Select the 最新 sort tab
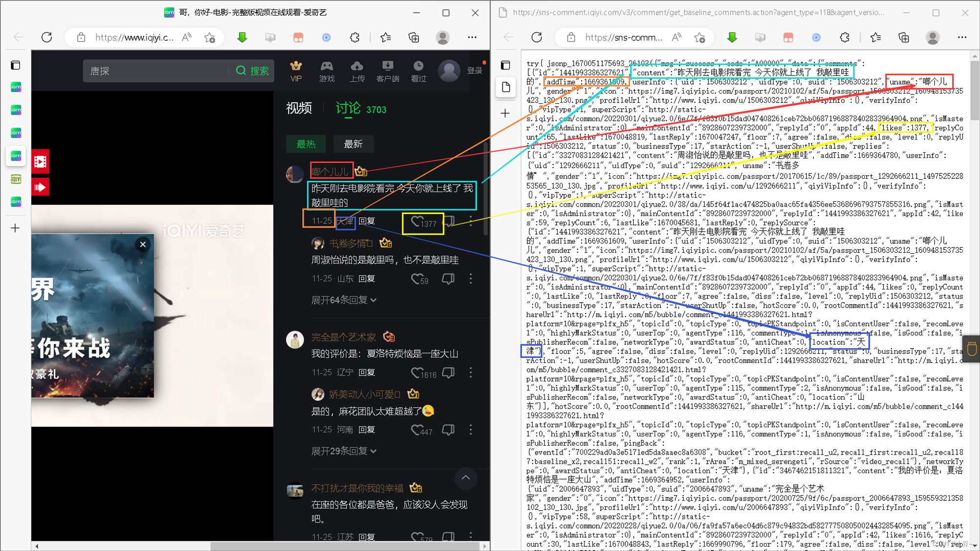980x551 pixels. click(353, 144)
